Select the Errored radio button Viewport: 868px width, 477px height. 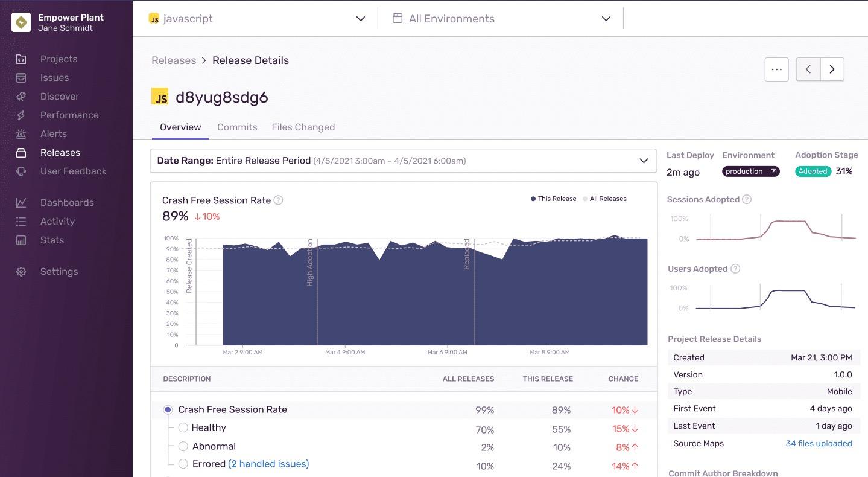183,464
